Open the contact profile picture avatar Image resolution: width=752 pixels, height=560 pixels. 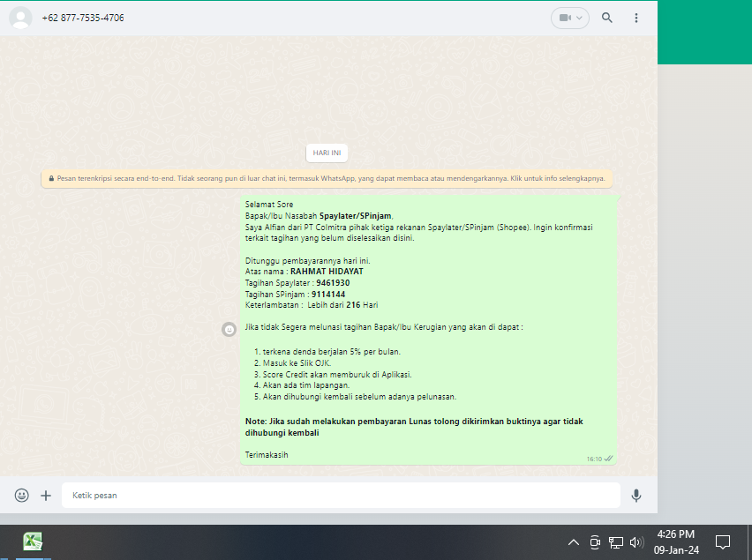(x=20, y=19)
